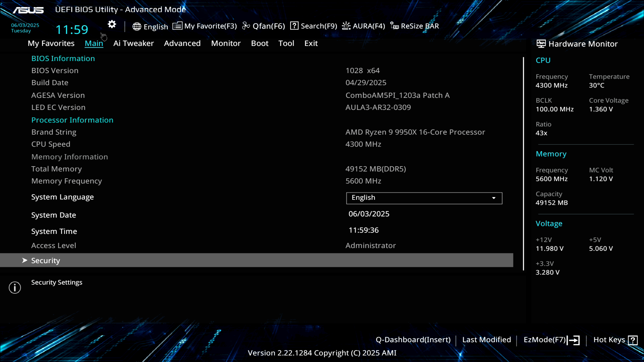Switch to the Ai Tweaker tab
The width and height of the screenshot is (644, 362).
(133, 43)
